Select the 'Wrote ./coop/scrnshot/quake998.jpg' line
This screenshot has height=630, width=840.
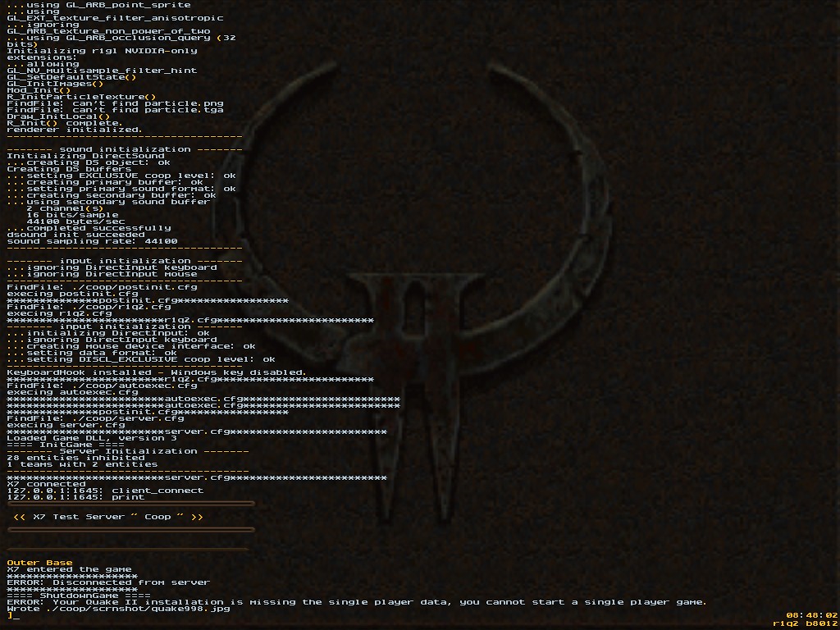pos(118,609)
